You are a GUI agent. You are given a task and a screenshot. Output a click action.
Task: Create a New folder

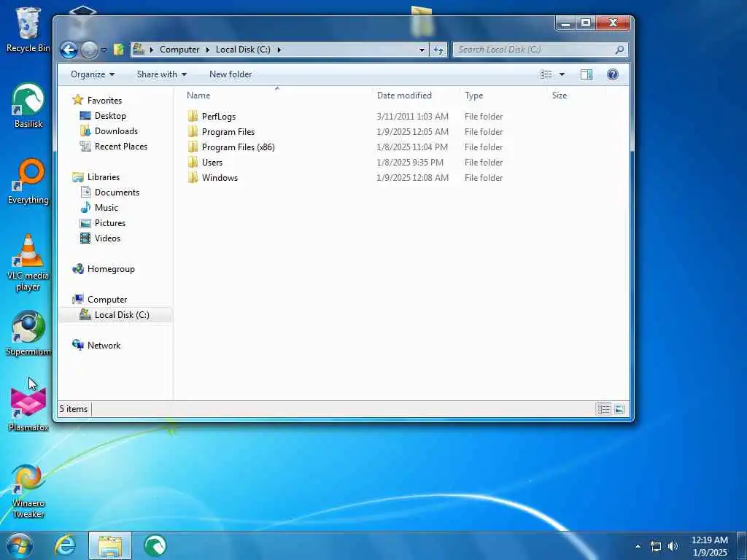[x=231, y=74]
